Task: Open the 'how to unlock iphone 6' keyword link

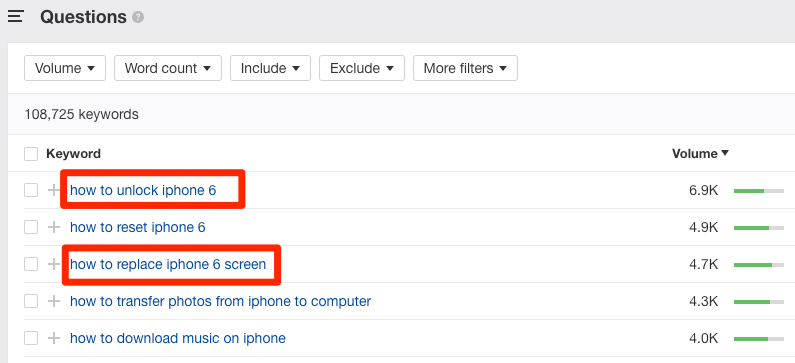Action: tap(143, 190)
